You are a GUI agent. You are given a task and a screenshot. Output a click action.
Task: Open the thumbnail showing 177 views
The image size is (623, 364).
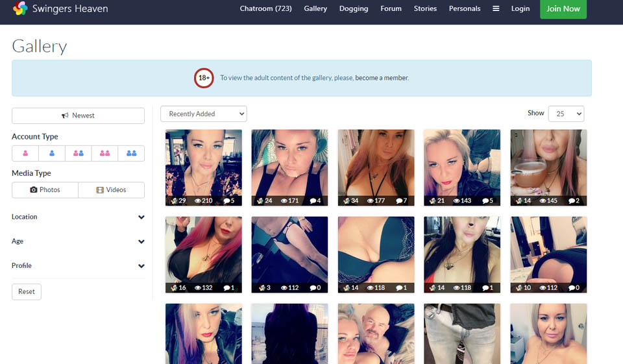pyautogui.click(x=376, y=162)
